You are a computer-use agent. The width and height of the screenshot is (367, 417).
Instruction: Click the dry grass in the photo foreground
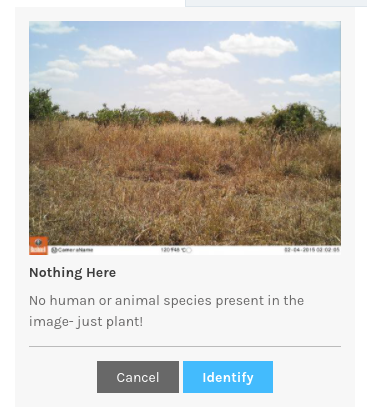pyautogui.click(x=185, y=213)
